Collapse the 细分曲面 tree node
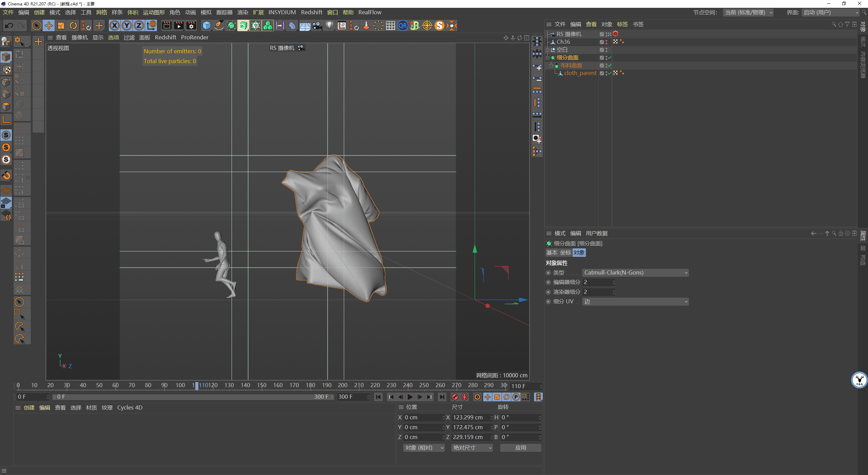 click(547, 58)
